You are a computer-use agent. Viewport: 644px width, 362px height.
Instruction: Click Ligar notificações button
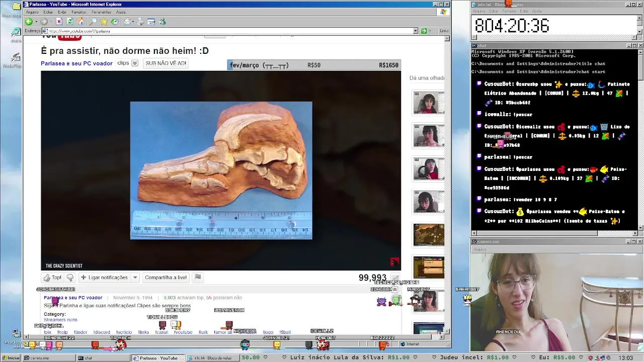[x=104, y=278]
